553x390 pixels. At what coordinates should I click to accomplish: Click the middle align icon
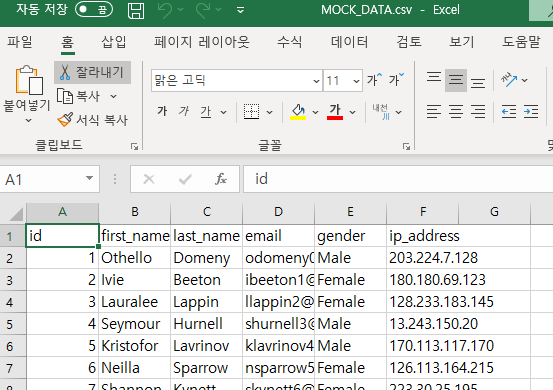click(x=456, y=80)
